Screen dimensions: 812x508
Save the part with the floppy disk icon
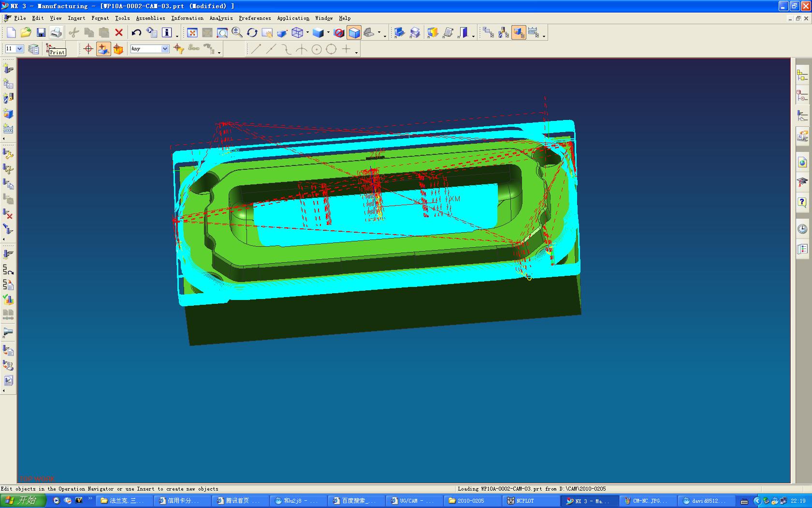[x=41, y=32]
